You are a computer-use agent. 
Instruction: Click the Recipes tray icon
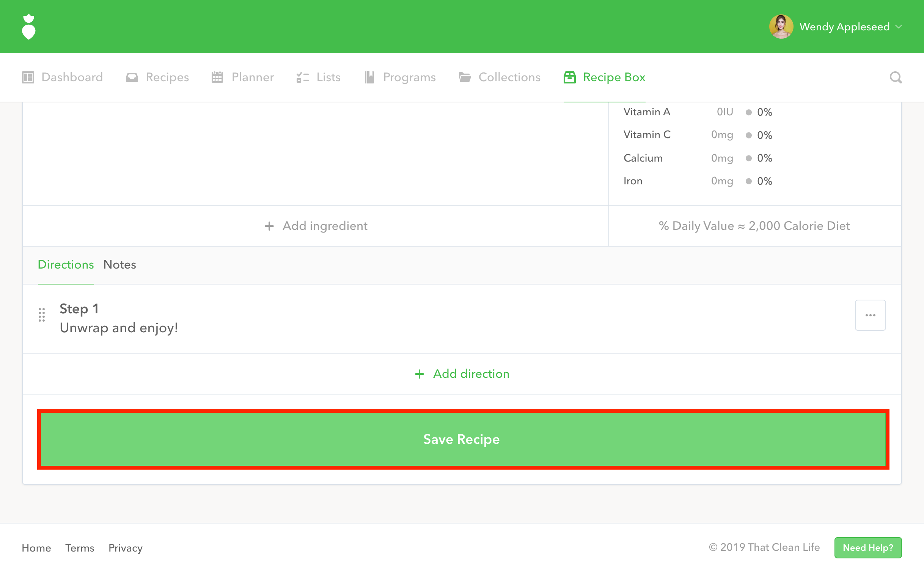click(132, 77)
